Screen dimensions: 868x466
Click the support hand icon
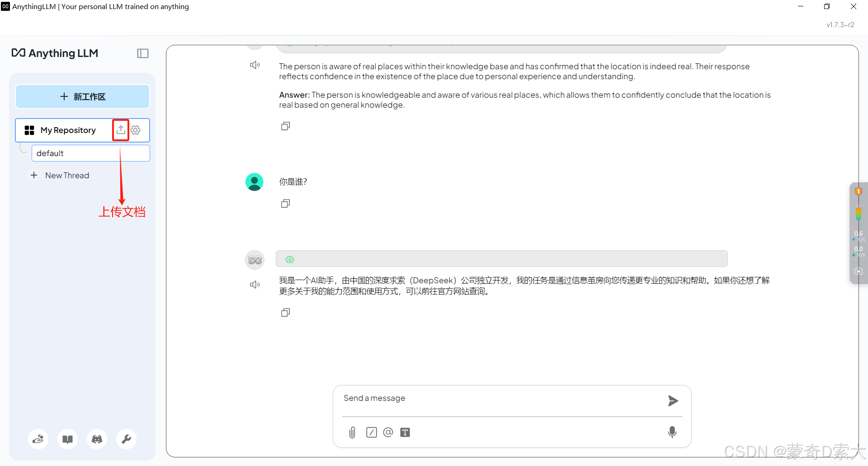tap(38, 439)
